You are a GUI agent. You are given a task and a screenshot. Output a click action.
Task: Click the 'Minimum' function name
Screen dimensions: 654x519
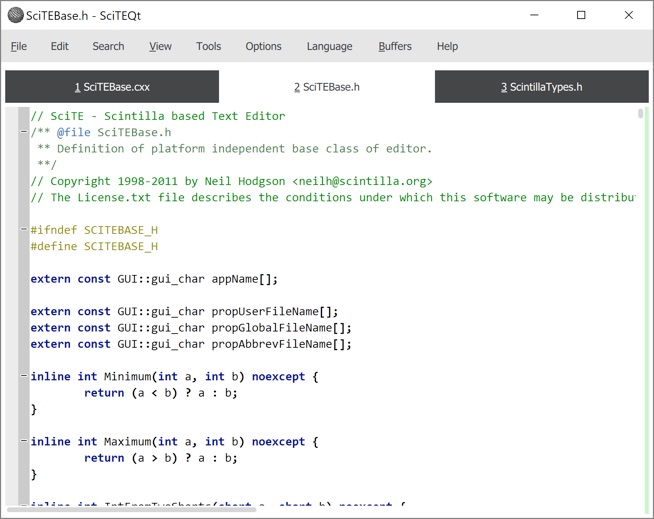pos(128,377)
